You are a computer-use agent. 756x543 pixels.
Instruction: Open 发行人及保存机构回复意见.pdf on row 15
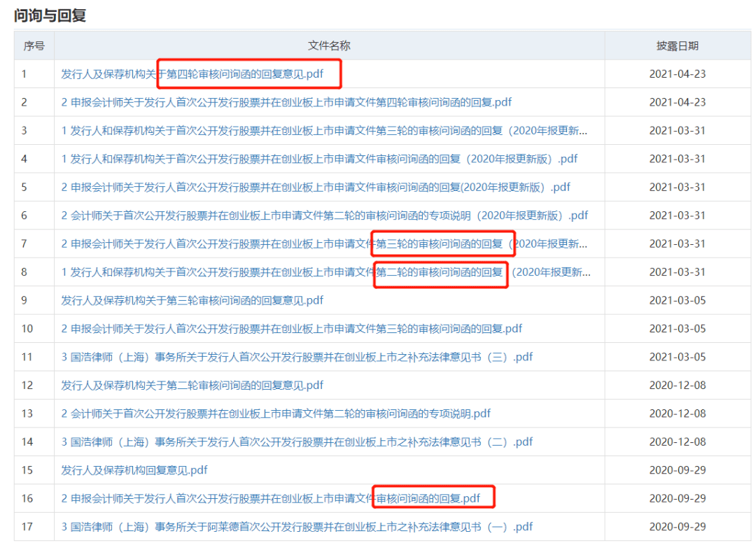click(132, 470)
